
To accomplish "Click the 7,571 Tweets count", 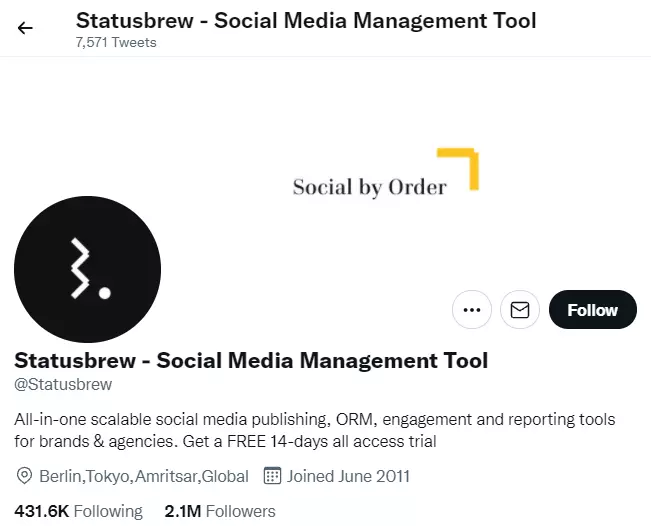I will pos(116,43).
